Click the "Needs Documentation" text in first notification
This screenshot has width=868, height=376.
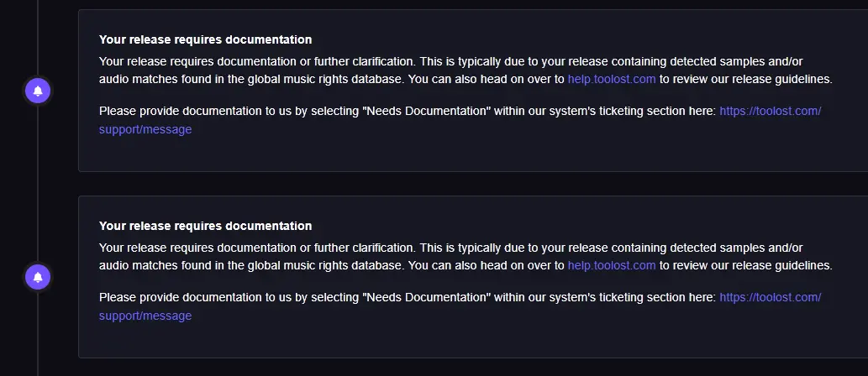pos(426,111)
